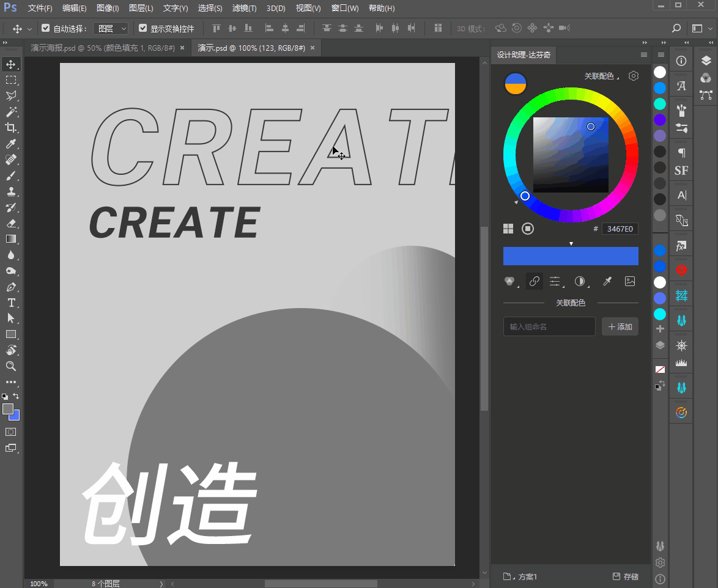
Task: Click the wide blue color preview bar
Action: [571, 256]
